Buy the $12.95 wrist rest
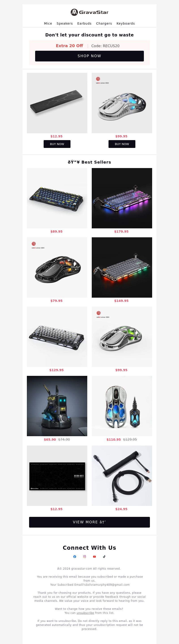 click(57, 144)
